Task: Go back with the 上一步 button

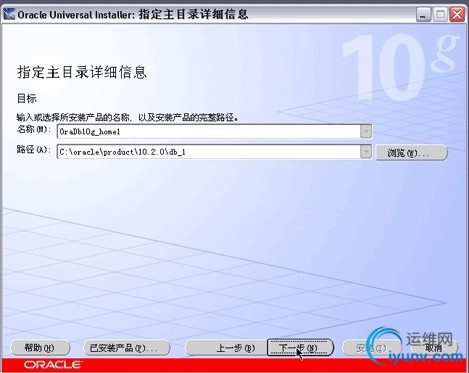Action: click(226, 348)
